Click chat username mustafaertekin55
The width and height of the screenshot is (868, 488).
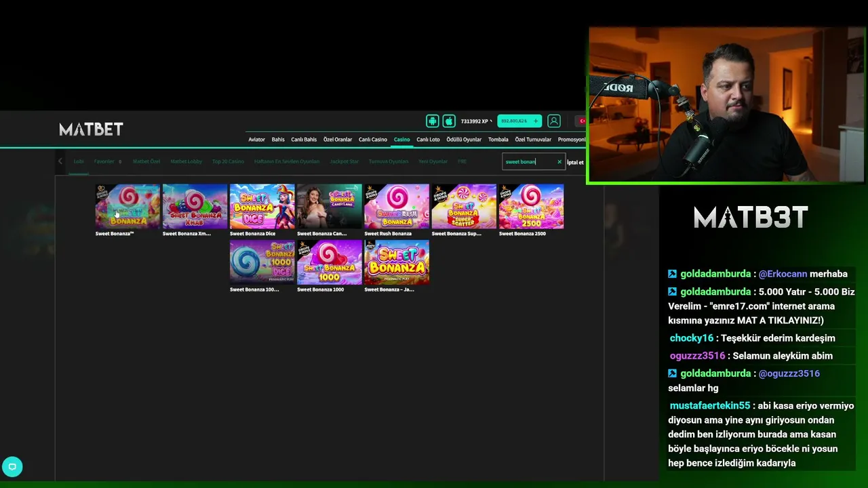(710, 405)
